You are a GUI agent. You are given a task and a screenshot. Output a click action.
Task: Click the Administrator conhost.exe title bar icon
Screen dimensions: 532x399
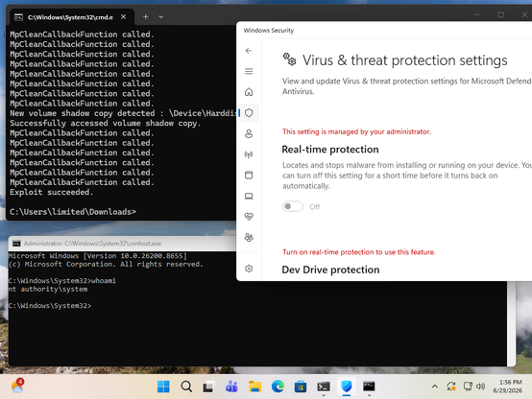pyautogui.click(x=16, y=244)
